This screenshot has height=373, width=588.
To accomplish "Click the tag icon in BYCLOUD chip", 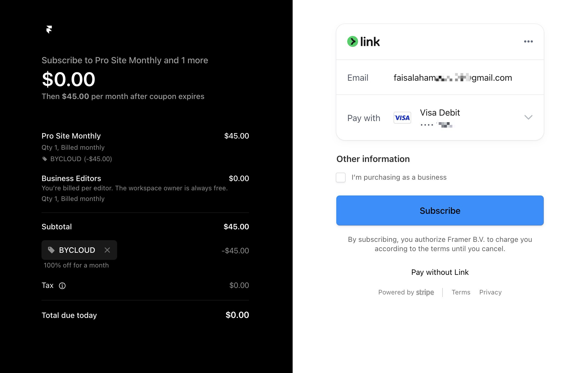I will click(51, 250).
